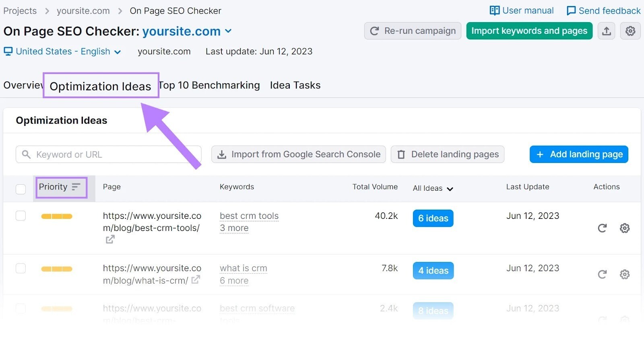The image size is (644, 342).
Task: Focus the Keyword or URL search field
Action: [113, 155]
